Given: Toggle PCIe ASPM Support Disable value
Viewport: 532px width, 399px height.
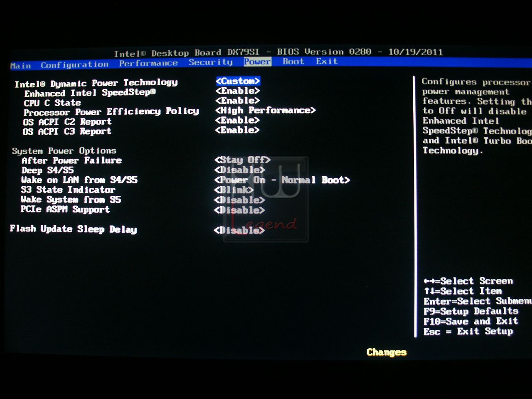Looking at the screenshot, I should 239,210.
